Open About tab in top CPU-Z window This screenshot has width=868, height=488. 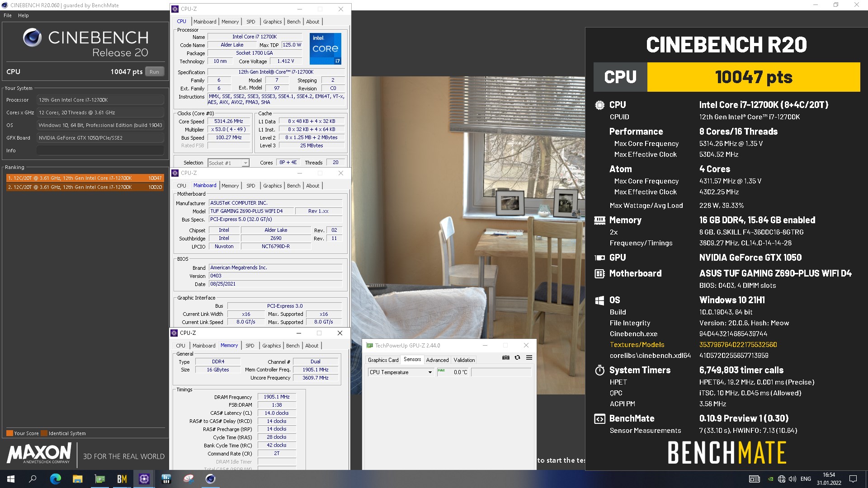point(312,22)
